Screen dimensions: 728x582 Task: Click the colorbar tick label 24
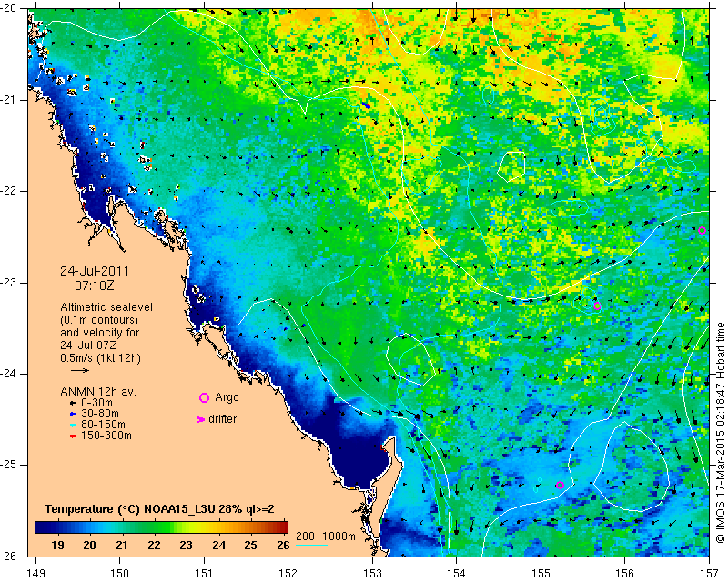point(218,546)
